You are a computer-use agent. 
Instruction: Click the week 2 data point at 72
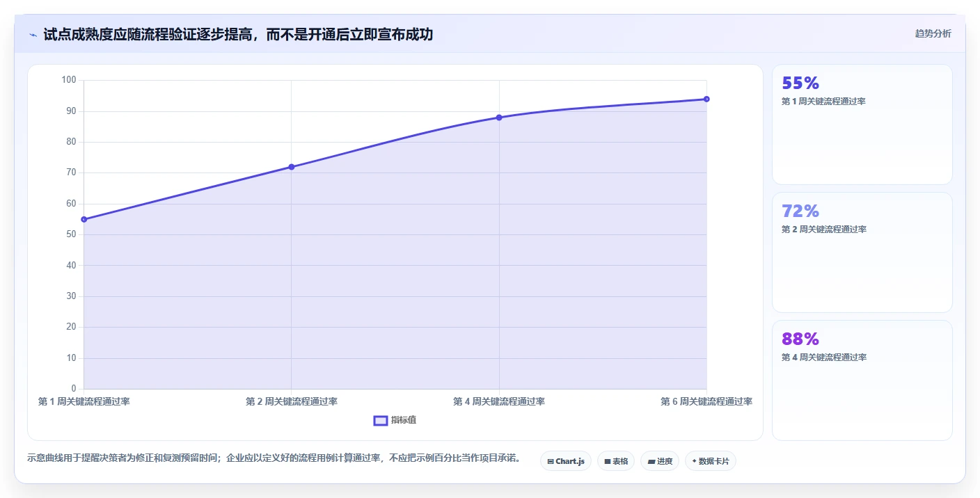tap(292, 167)
